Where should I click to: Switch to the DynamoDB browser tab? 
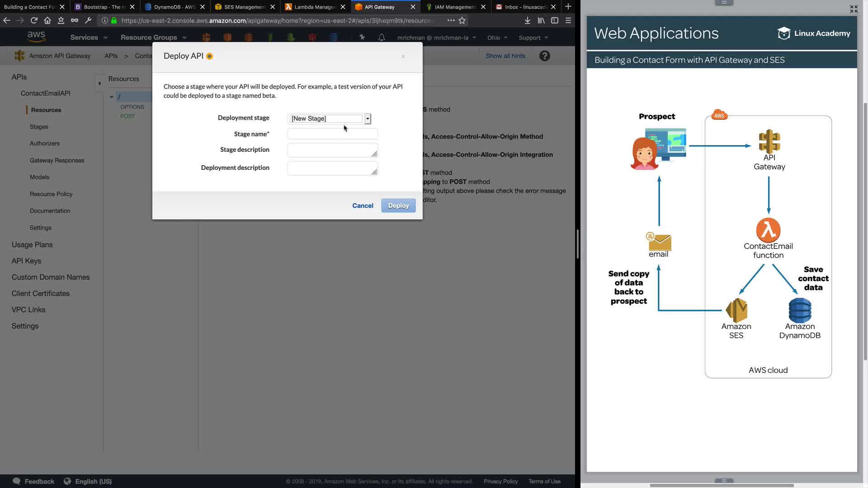click(x=174, y=7)
